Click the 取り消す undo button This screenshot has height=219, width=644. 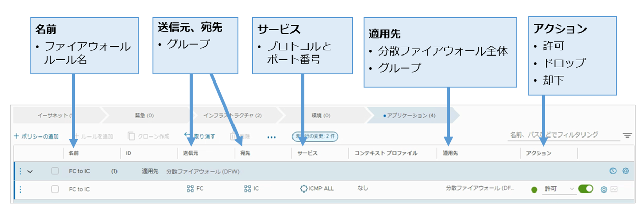point(199,136)
